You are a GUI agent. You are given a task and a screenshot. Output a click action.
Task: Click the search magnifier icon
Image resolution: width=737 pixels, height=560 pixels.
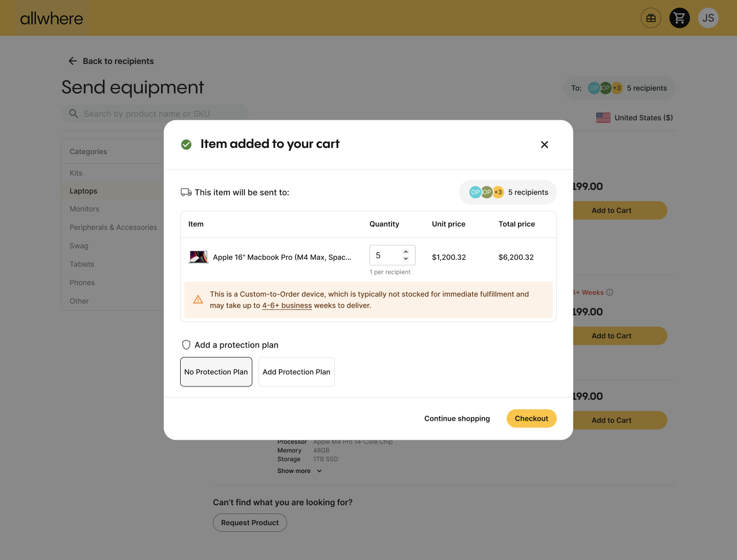pyautogui.click(x=74, y=114)
